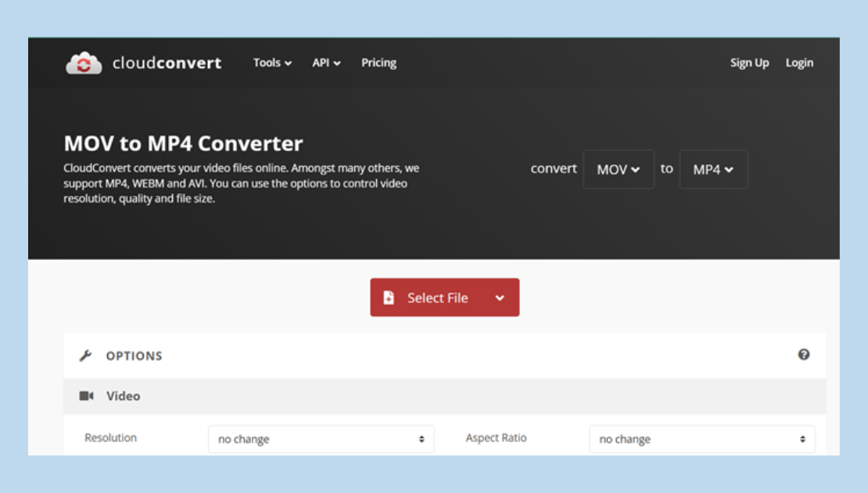Click the options help question mark icon
The height and width of the screenshot is (493, 868).
point(804,354)
